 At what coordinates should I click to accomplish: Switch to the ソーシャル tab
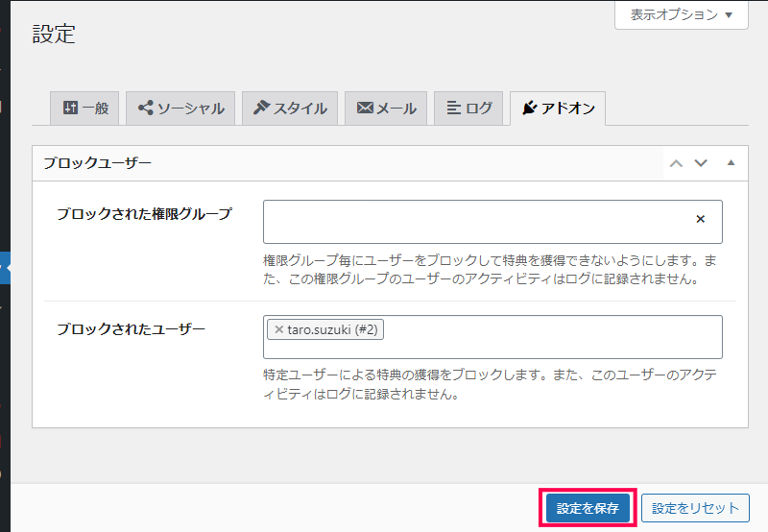tap(180, 108)
